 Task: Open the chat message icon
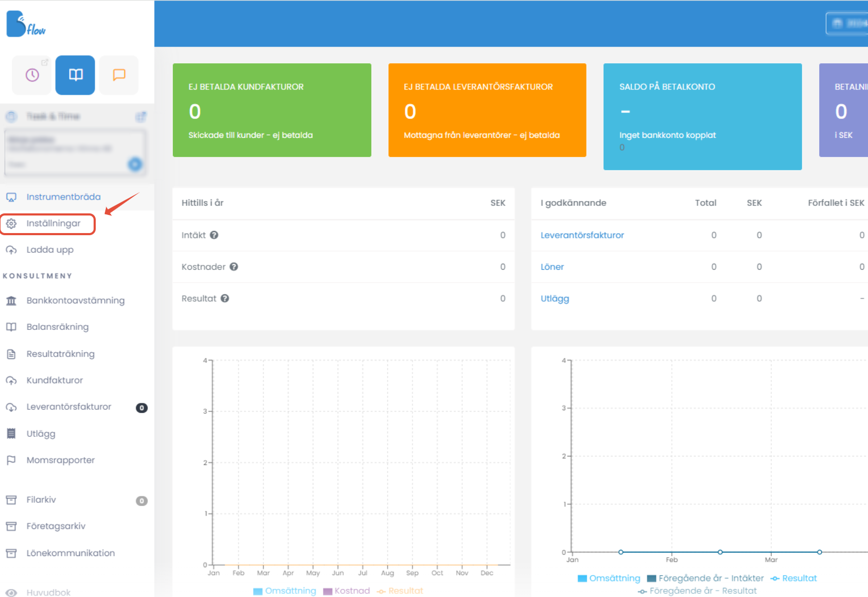[119, 75]
